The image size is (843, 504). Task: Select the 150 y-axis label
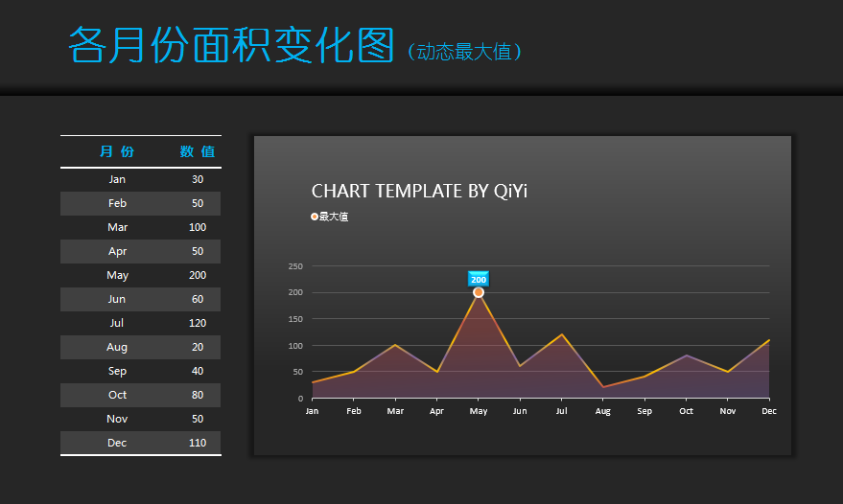(x=295, y=319)
